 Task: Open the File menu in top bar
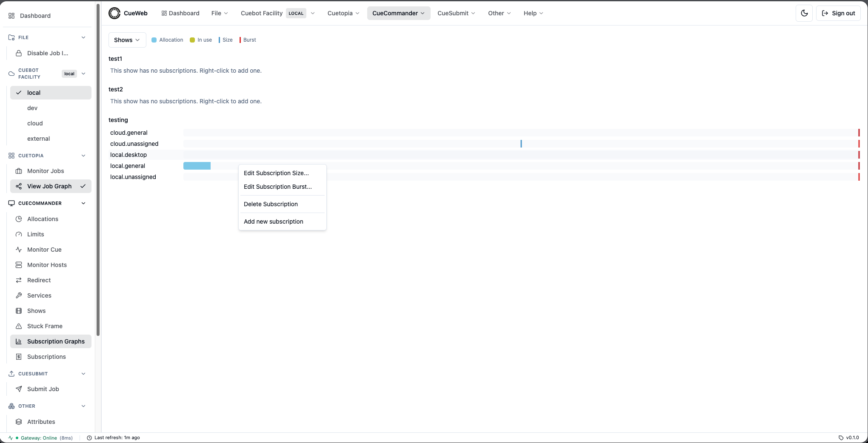pos(220,13)
